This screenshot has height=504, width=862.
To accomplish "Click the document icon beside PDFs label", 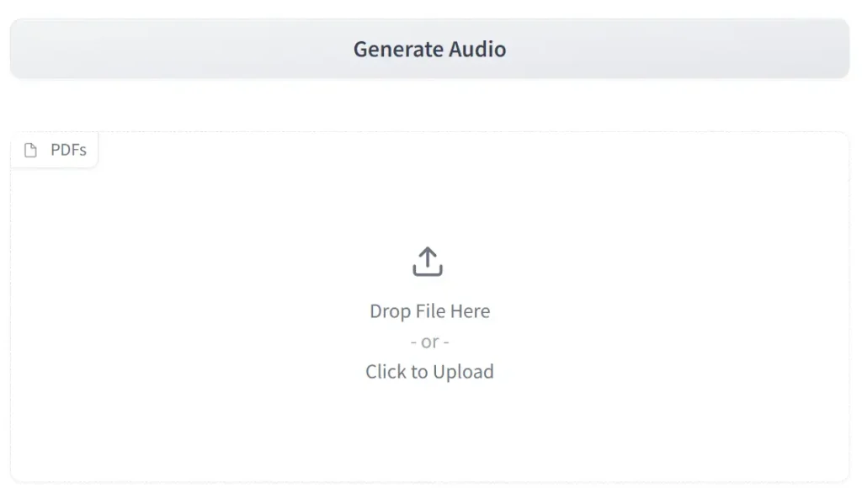I will (x=31, y=149).
